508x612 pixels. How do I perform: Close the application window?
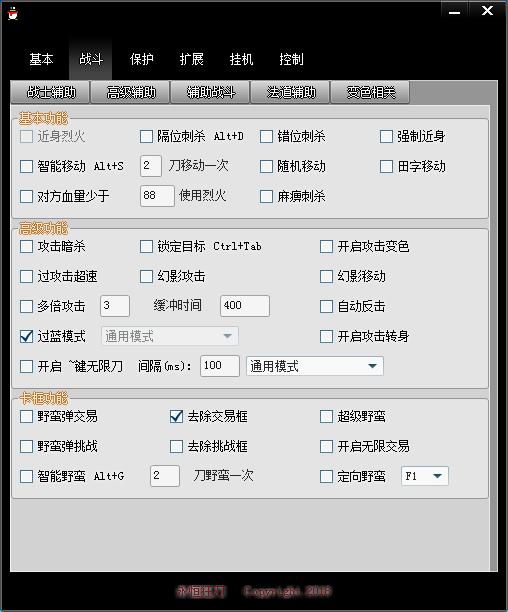tap(487, 11)
